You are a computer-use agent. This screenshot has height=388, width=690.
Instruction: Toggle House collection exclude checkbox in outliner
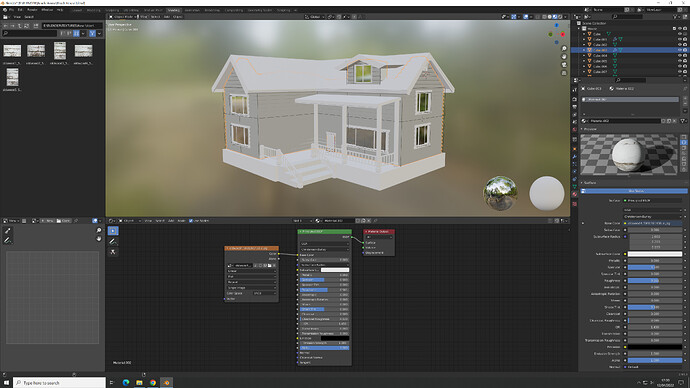click(x=674, y=29)
